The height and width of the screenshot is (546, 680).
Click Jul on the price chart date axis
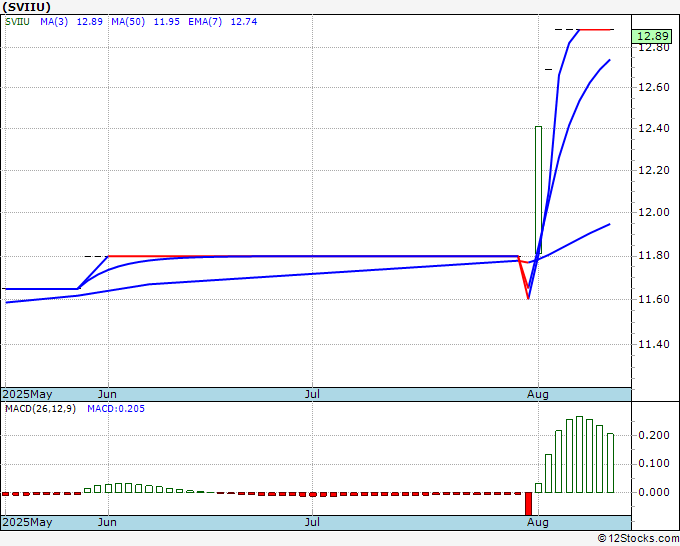coord(312,394)
